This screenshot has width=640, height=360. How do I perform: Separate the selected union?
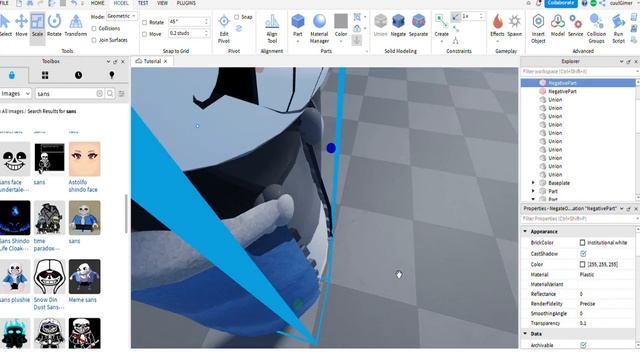pos(418,25)
